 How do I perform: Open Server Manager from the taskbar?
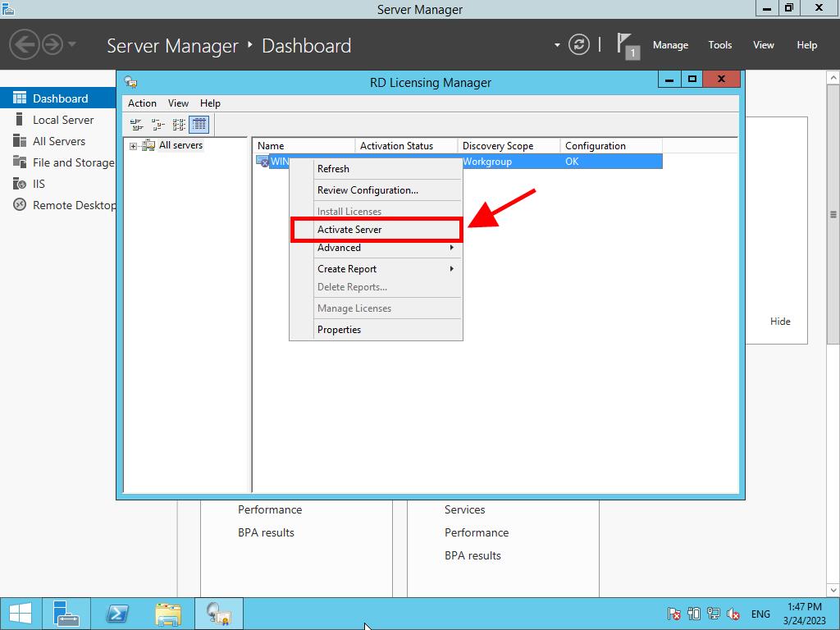coord(66,614)
